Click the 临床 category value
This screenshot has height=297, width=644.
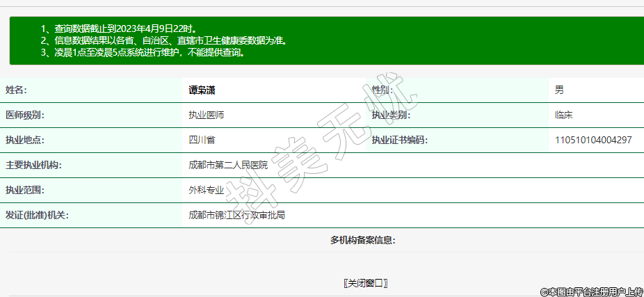[x=563, y=115]
